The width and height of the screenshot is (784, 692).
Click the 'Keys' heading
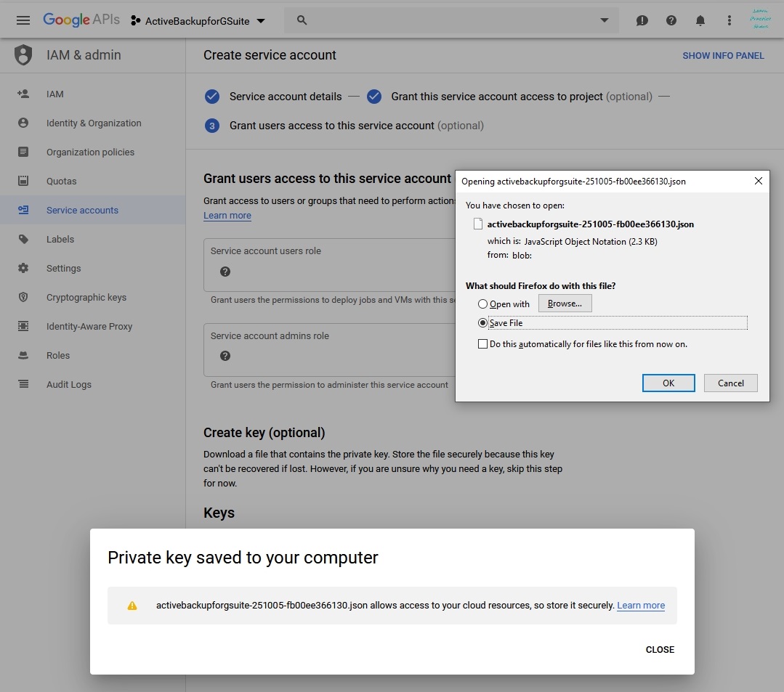click(x=219, y=513)
